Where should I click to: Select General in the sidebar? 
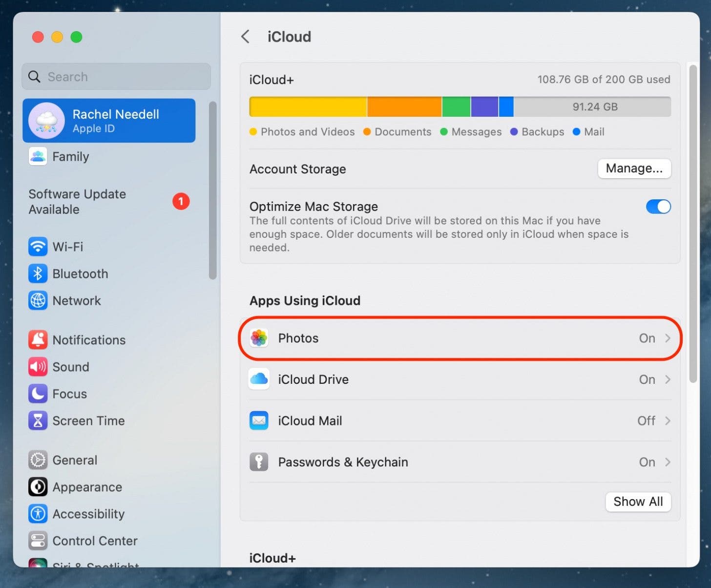(75, 460)
